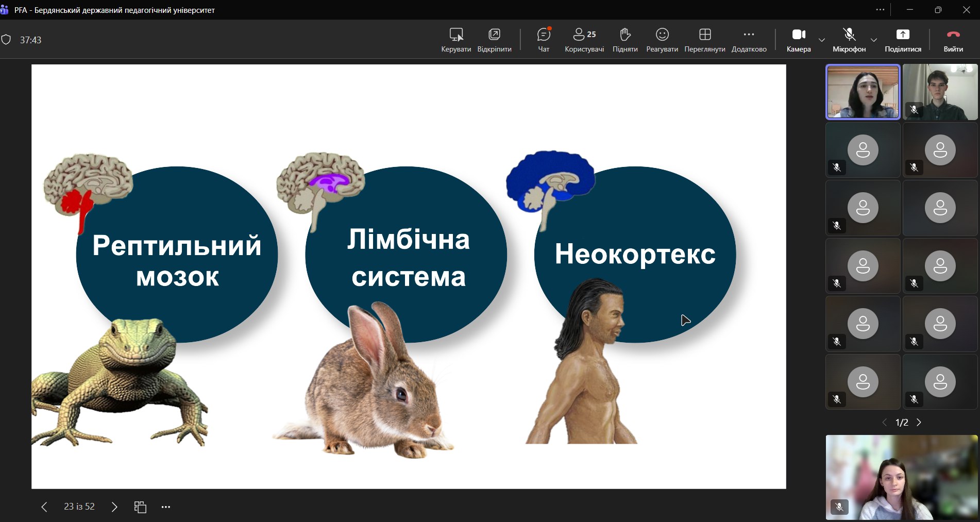This screenshot has width=980, height=522.
Task: Open Реагувати reactions menu
Action: (662, 40)
